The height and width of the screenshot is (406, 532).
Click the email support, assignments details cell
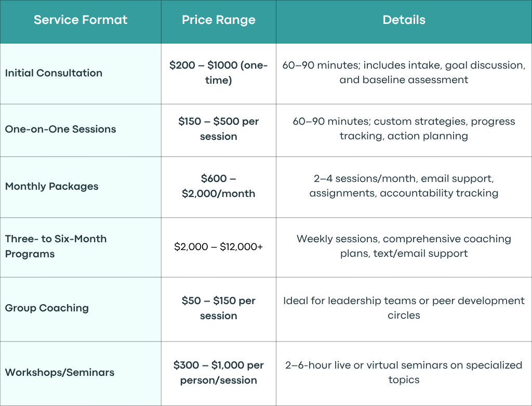click(404, 186)
